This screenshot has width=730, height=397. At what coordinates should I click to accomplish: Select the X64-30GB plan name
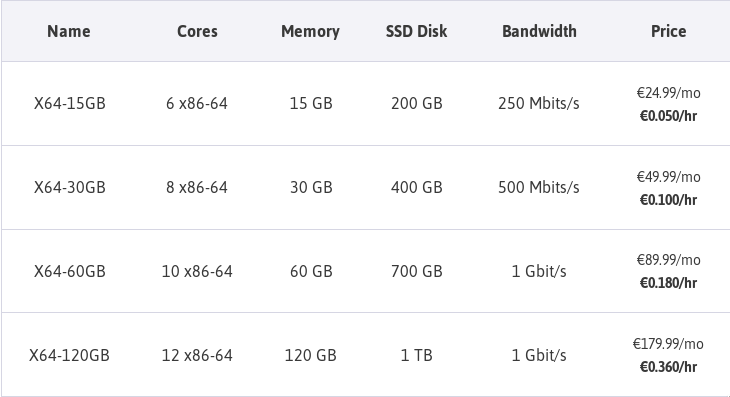tap(69, 188)
